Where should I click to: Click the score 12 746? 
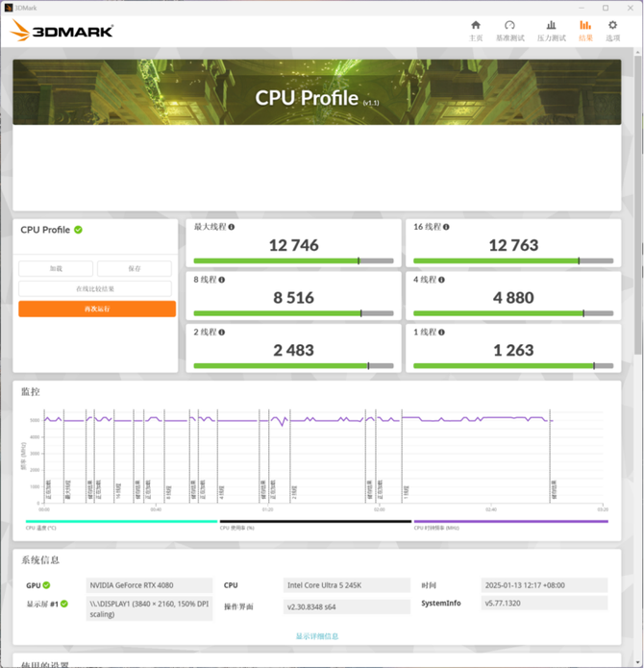click(x=293, y=245)
